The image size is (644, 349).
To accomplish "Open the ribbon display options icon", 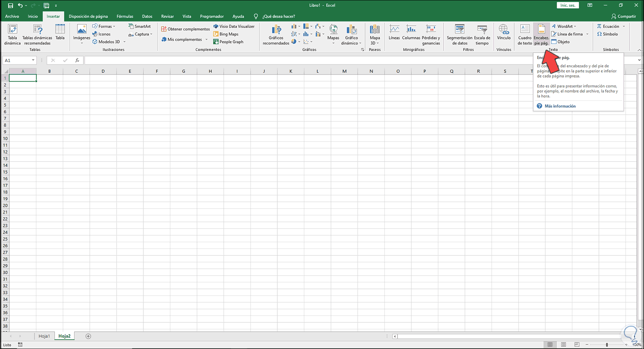I will coord(590,5).
